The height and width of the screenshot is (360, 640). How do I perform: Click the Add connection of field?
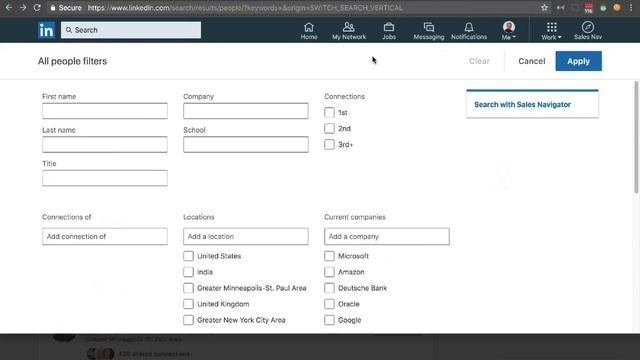point(105,236)
